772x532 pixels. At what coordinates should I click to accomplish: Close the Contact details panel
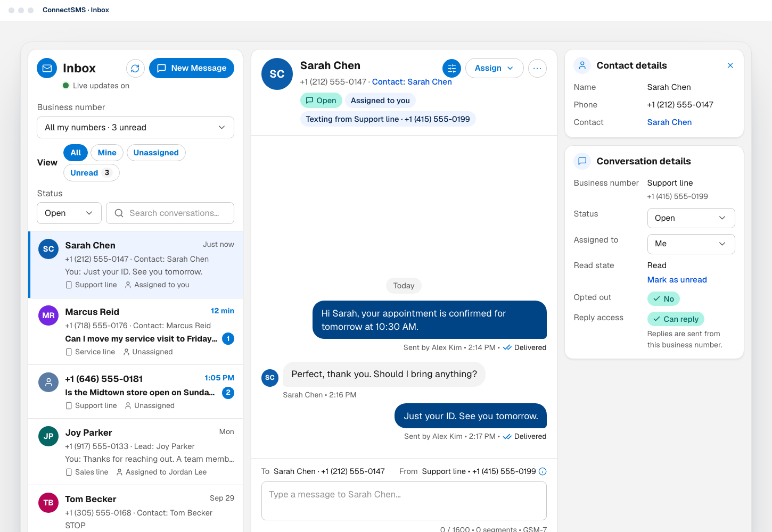[x=730, y=65]
